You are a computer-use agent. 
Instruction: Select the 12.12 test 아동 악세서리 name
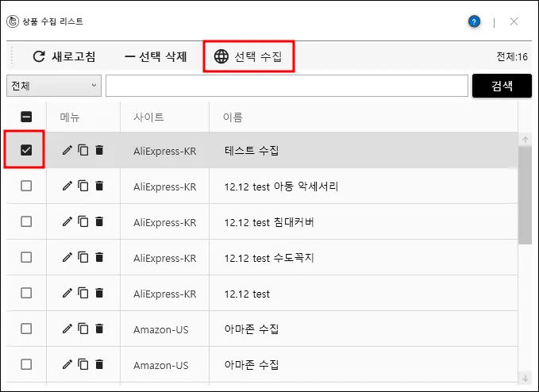click(281, 186)
